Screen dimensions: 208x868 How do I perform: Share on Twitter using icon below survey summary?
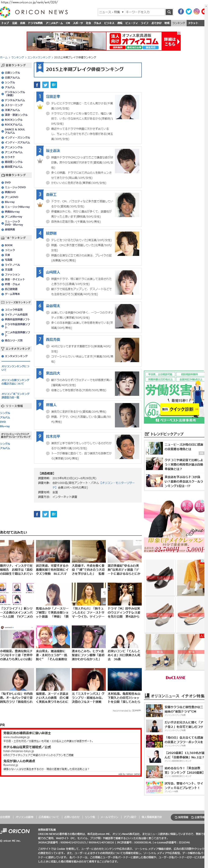tap(45, 514)
